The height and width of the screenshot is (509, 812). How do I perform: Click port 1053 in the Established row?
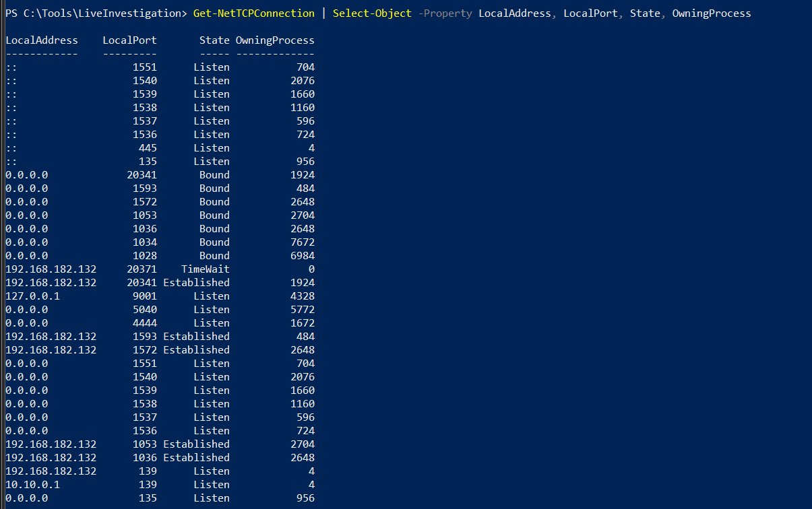[x=145, y=444]
